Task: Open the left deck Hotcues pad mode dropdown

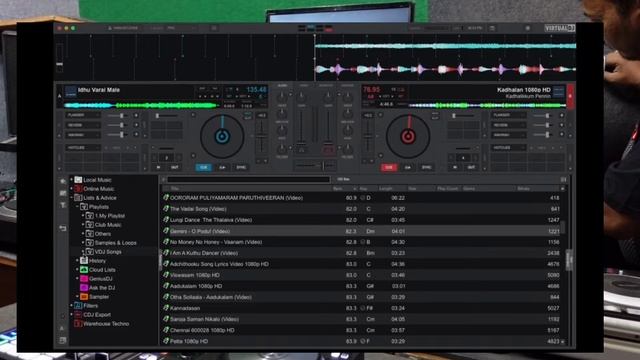Action: pos(82,147)
